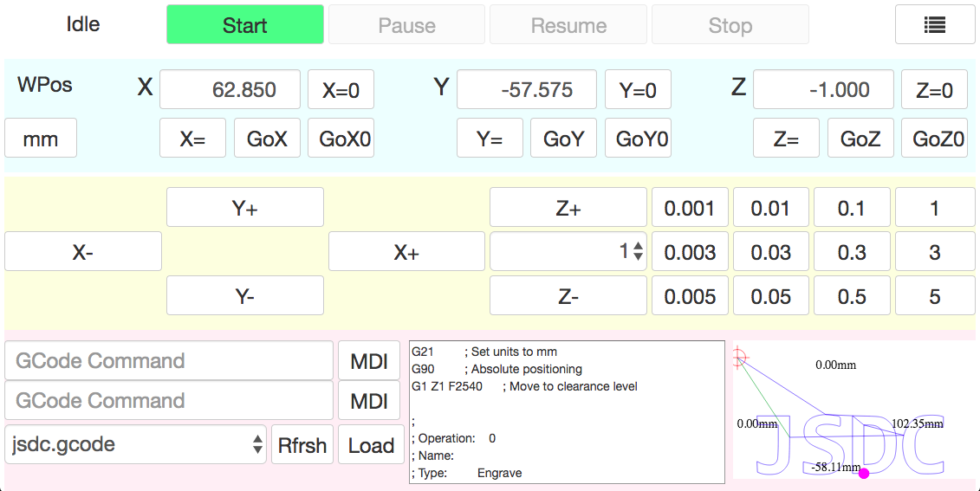Open the jsdc.gcode file dropdown
This screenshot has height=491, width=980.
coord(136,445)
